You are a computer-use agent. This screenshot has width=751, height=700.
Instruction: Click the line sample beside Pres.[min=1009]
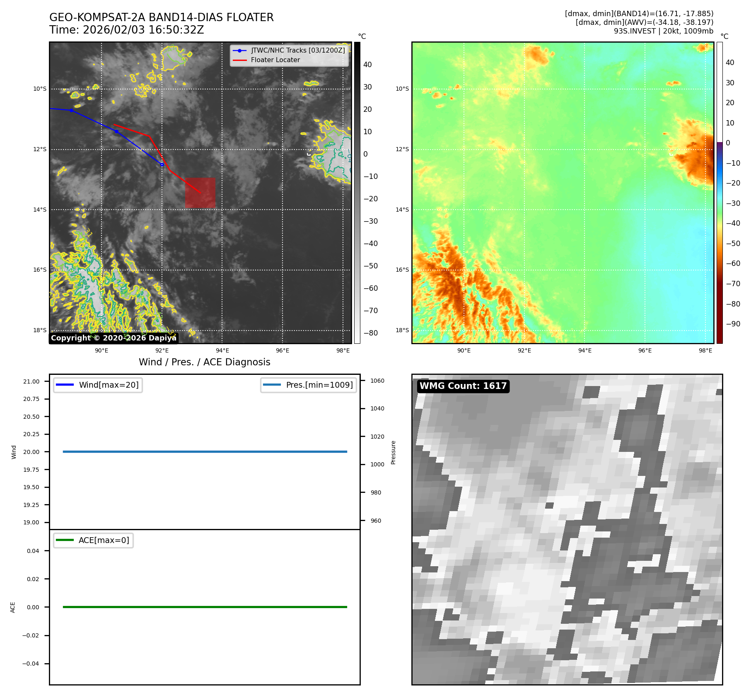coord(272,385)
